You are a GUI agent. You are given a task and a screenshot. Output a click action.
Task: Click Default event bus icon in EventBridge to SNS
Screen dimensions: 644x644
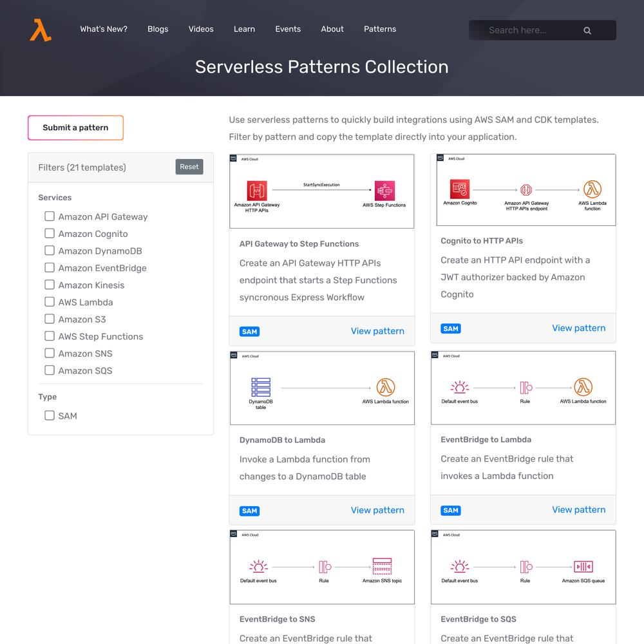[258, 567]
